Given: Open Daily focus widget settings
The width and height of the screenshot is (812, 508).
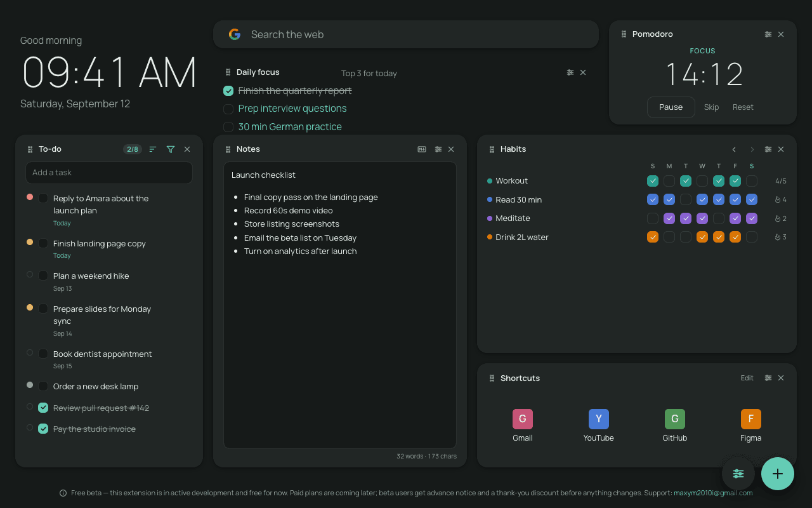Looking at the screenshot, I should pos(570,72).
